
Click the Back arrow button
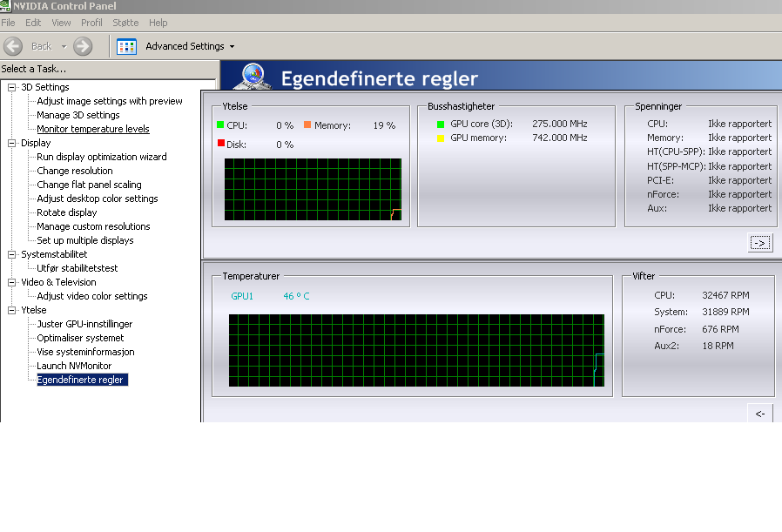(x=13, y=46)
